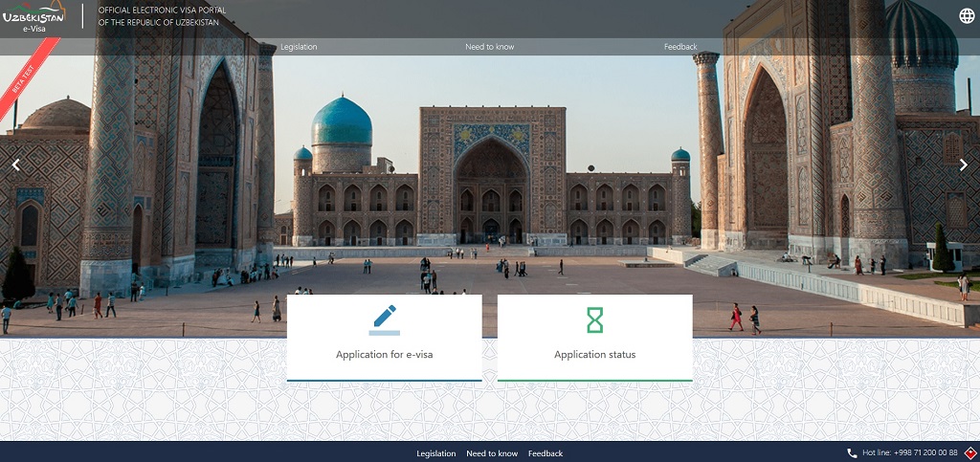The width and height of the screenshot is (980, 462).
Task: Show next slide with right arrow
Action: pos(963,165)
